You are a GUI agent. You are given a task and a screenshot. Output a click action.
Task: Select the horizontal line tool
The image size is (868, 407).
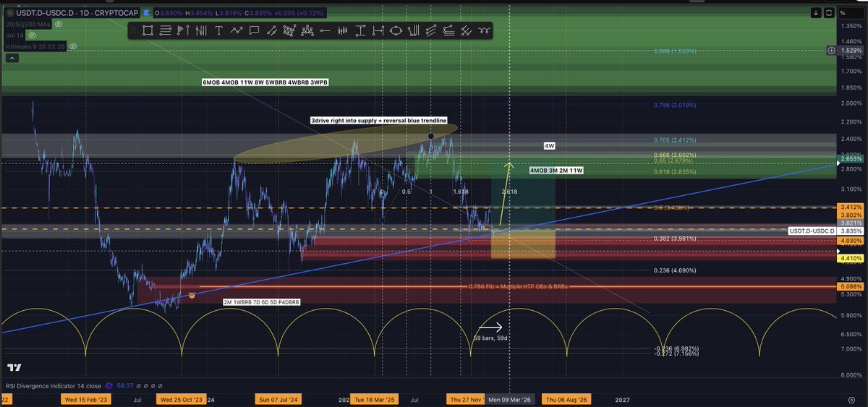pos(325,30)
